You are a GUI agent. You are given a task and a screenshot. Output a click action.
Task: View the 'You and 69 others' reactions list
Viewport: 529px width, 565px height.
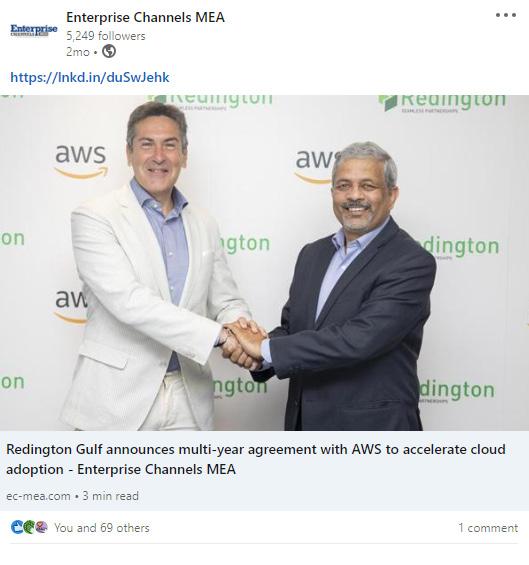tap(102, 528)
